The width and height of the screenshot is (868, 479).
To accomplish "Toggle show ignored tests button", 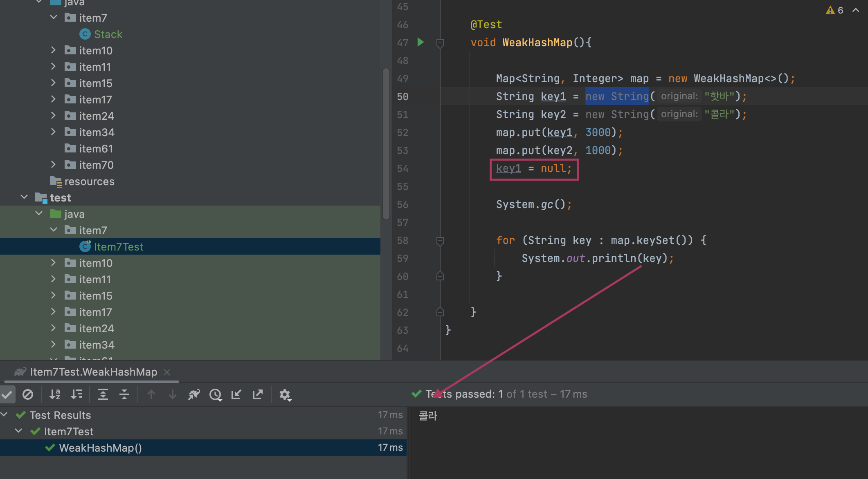I will point(28,394).
